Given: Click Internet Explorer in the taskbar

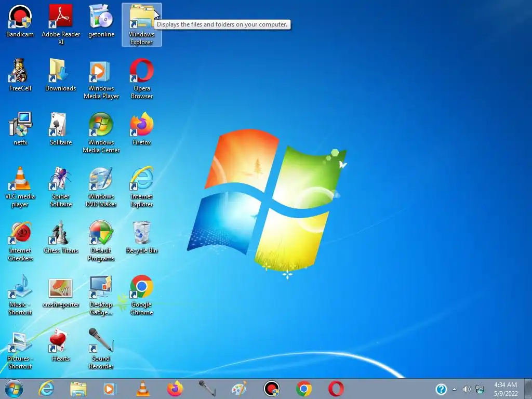Looking at the screenshot, I should (46, 389).
